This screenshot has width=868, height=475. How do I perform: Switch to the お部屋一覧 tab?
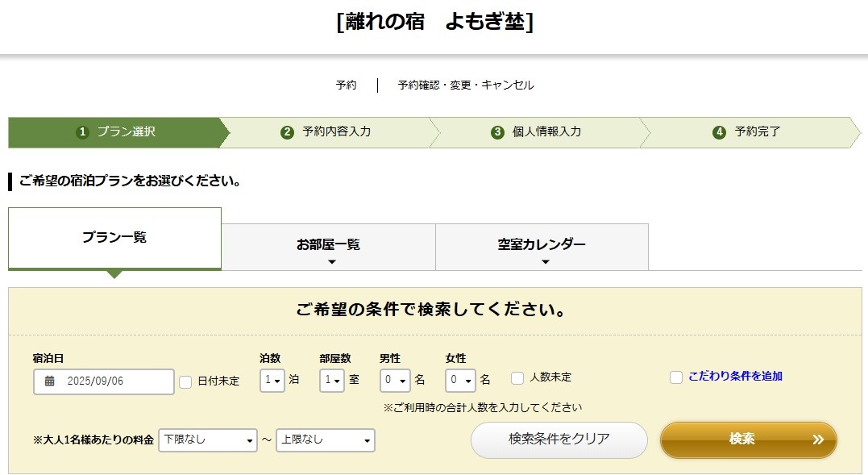tap(328, 247)
